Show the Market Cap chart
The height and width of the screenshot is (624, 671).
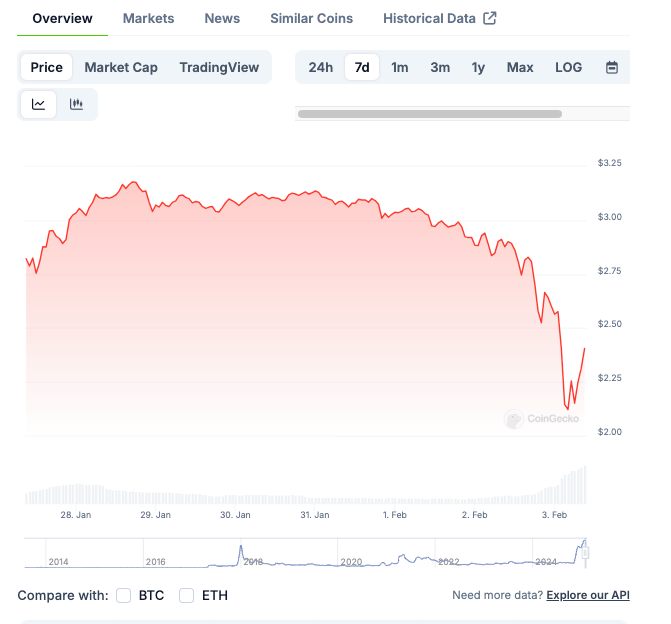coord(121,67)
